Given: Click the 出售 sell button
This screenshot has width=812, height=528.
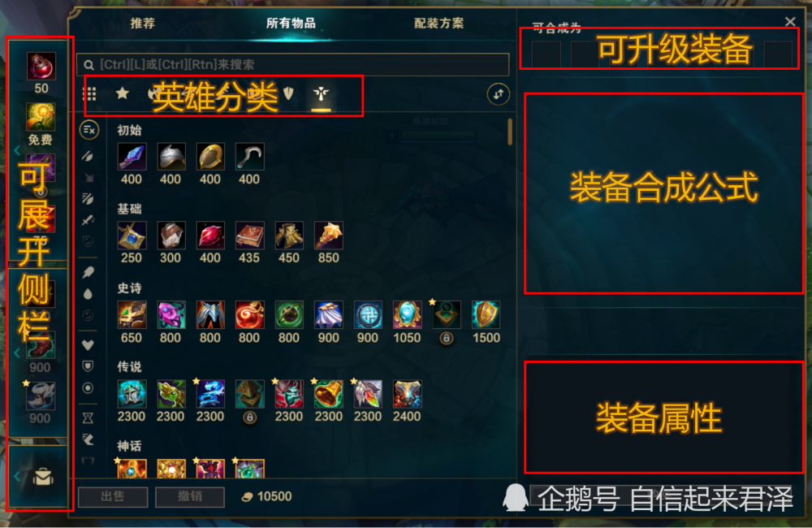Looking at the screenshot, I should click(x=112, y=496).
